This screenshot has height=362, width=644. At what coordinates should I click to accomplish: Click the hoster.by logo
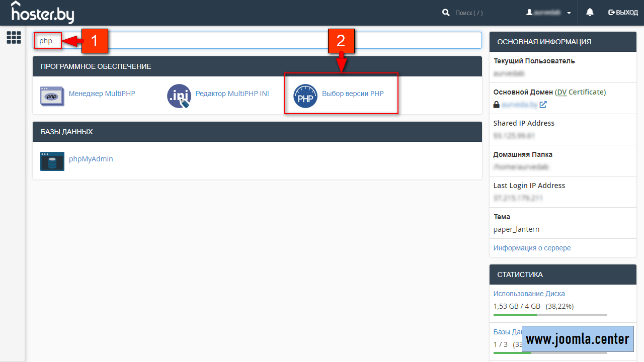tap(42, 12)
